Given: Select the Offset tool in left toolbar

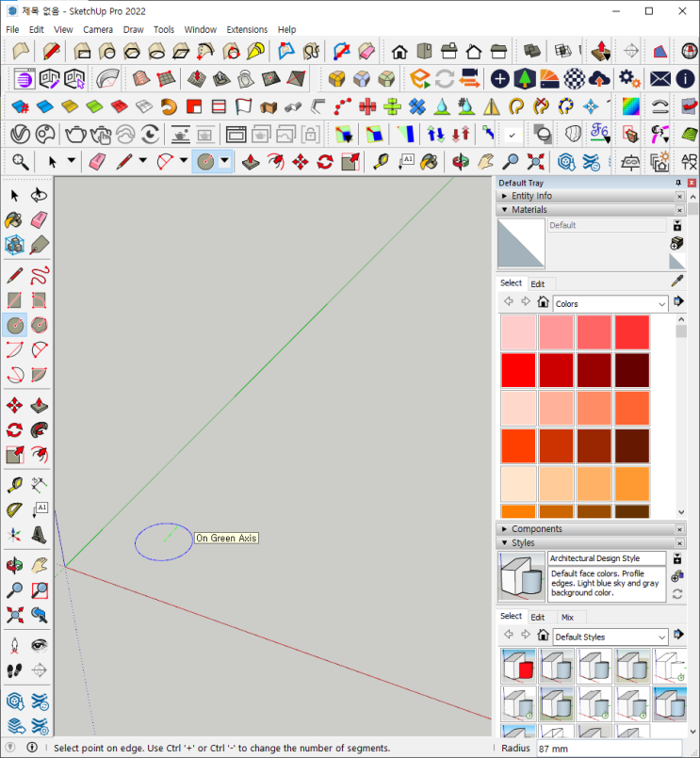Looking at the screenshot, I should pyautogui.click(x=40, y=455).
